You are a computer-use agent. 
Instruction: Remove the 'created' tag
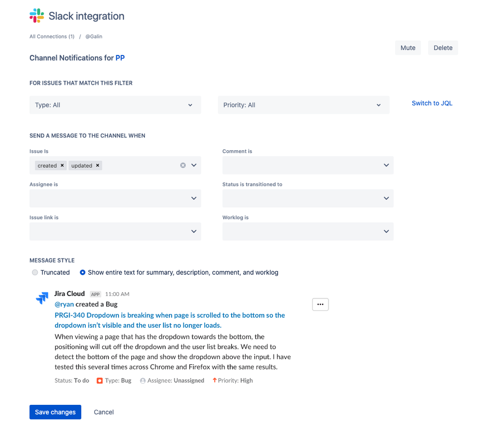point(62,165)
